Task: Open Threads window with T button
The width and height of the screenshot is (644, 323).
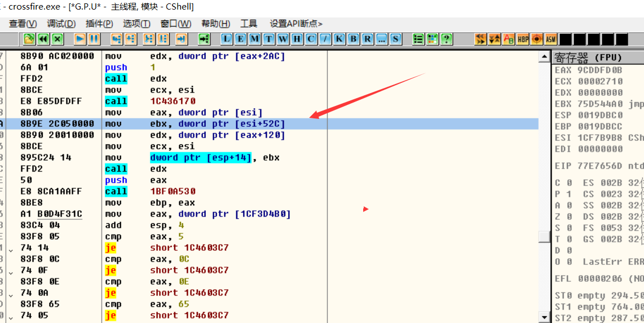Action: (x=269, y=39)
